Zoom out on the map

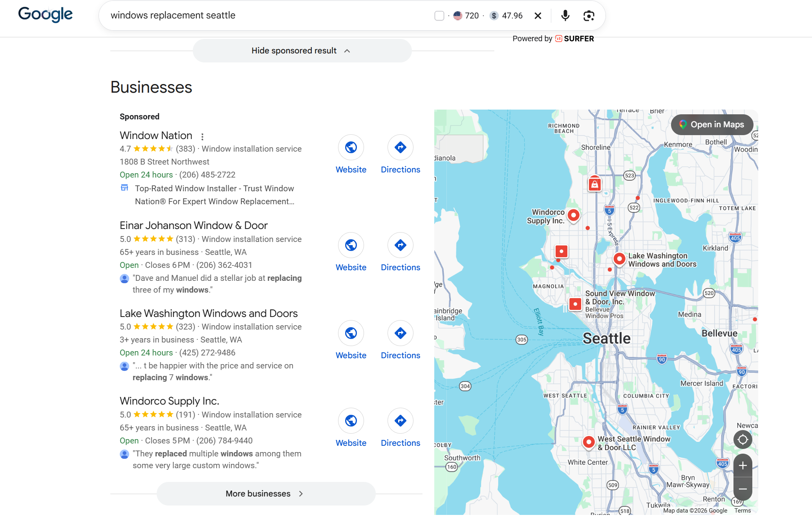coord(743,489)
